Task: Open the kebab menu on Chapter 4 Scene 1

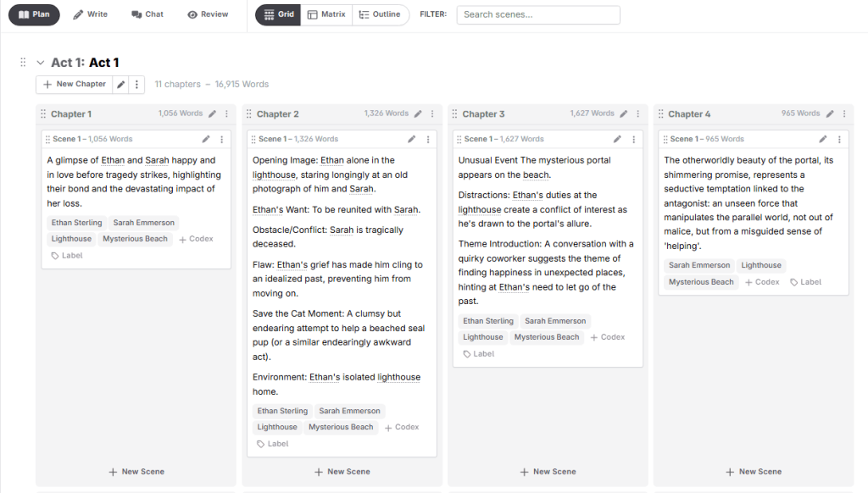Action: pyautogui.click(x=839, y=140)
